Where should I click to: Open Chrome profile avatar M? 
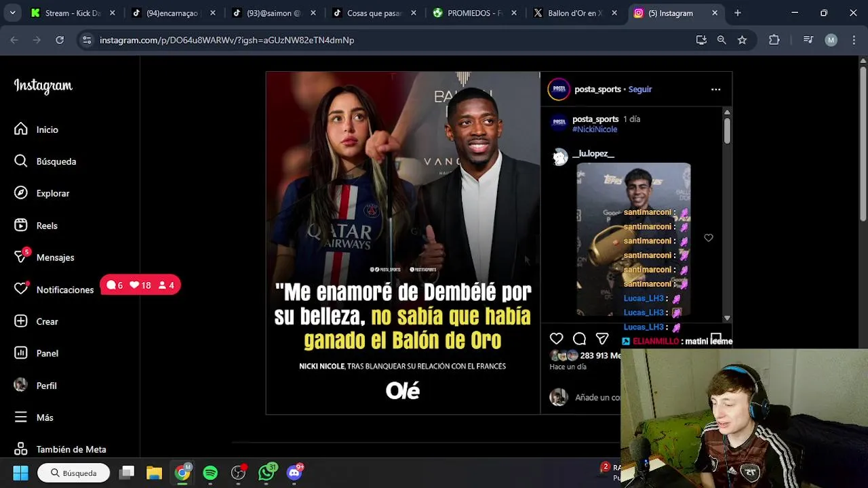click(831, 40)
